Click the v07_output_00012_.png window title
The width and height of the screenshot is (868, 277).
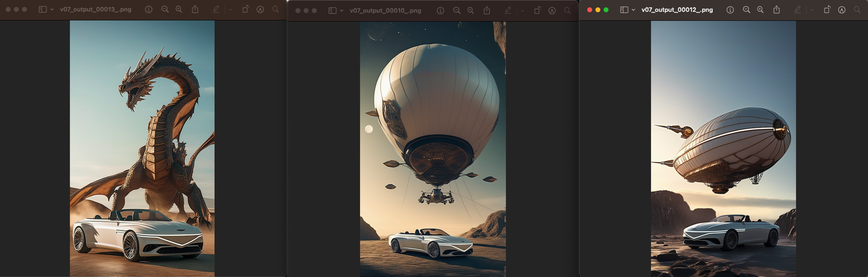[677, 10]
